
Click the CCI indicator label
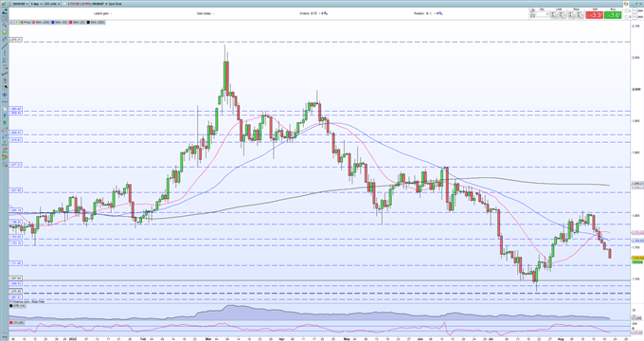(x=16, y=322)
